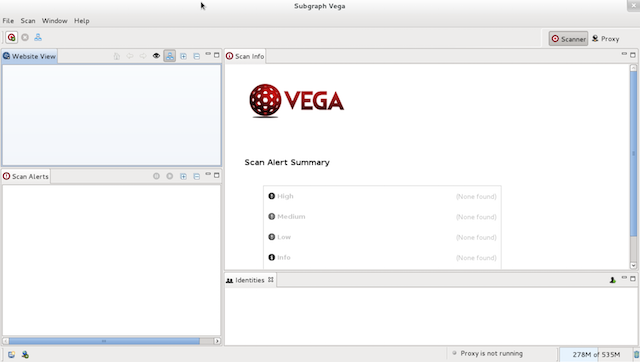
Task: Maximize the Scan Alerts panel
Action: click(217, 175)
